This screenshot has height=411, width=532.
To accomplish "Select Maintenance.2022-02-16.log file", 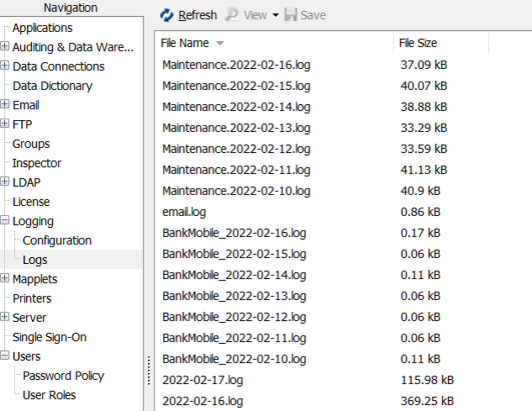I will (236, 63).
